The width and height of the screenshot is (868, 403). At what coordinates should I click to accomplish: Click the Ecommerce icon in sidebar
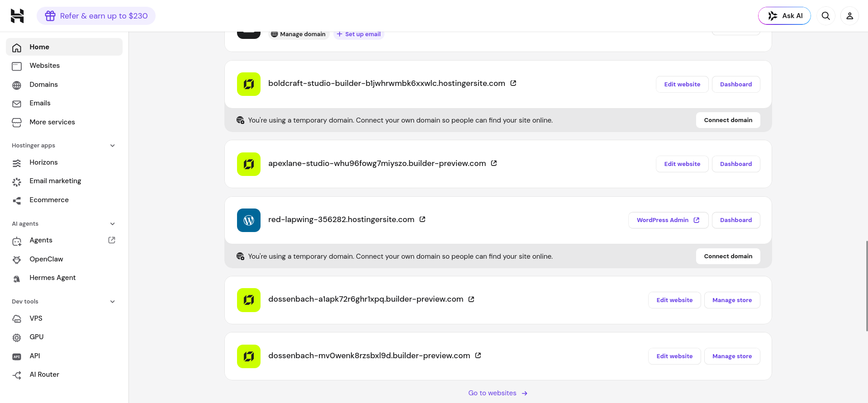coord(17,200)
